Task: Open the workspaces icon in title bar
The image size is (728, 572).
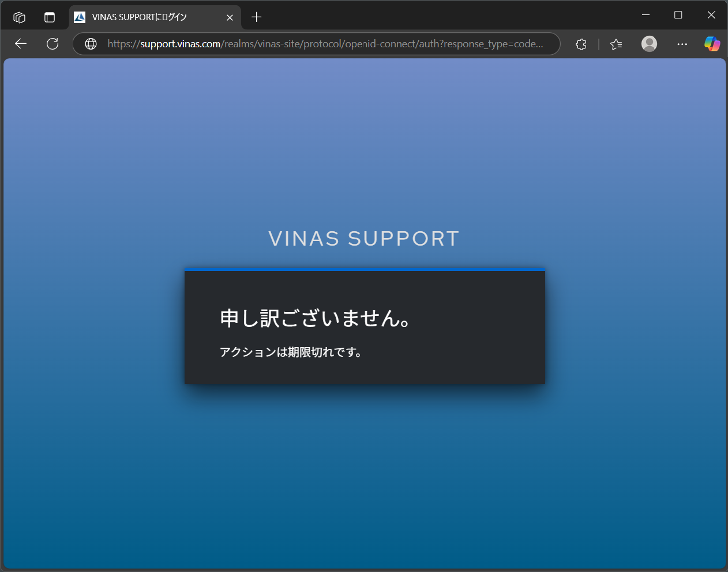Action: [x=19, y=17]
